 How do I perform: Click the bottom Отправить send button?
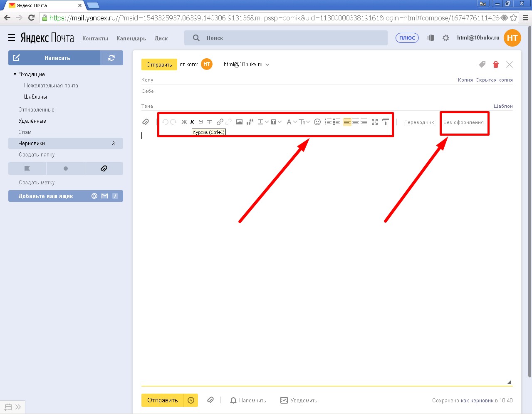click(x=163, y=400)
